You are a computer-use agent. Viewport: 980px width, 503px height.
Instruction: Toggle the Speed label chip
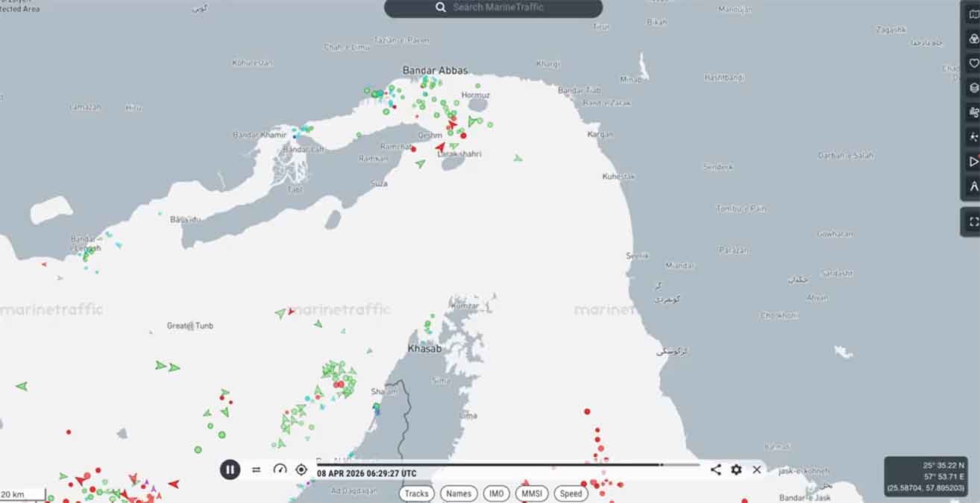pos(571,493)
